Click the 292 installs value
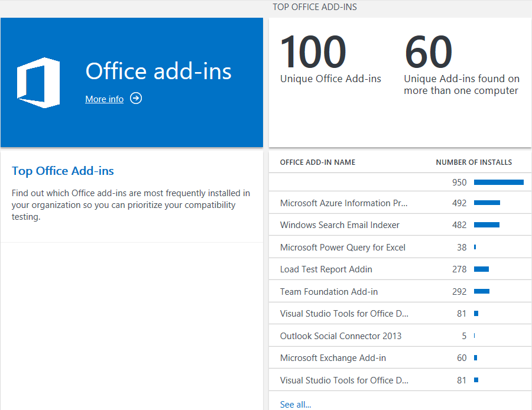Image resolution: width=532 pixels, height=410 pixels. click(459, 292)
